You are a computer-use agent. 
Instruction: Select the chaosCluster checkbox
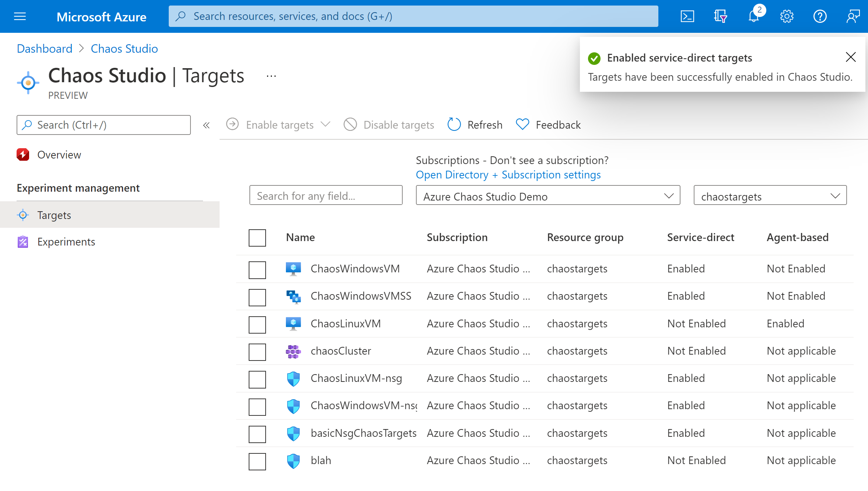258,351
